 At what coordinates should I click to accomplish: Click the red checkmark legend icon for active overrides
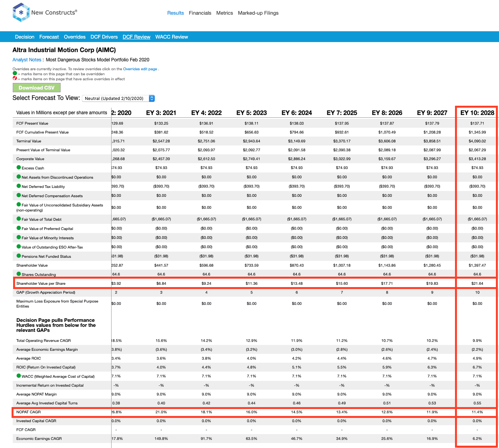coord(15,78)
